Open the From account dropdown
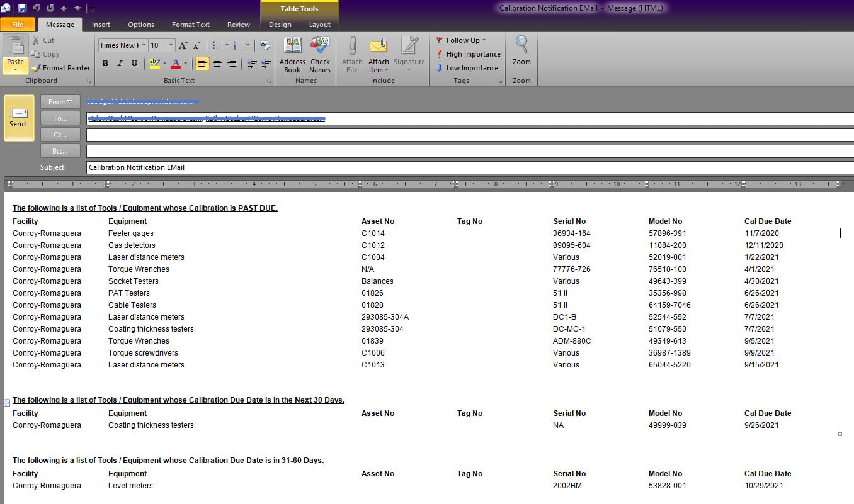 60,102
